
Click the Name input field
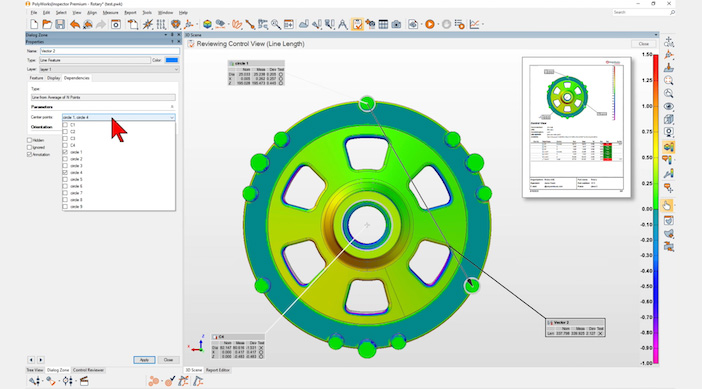(110, 51)
